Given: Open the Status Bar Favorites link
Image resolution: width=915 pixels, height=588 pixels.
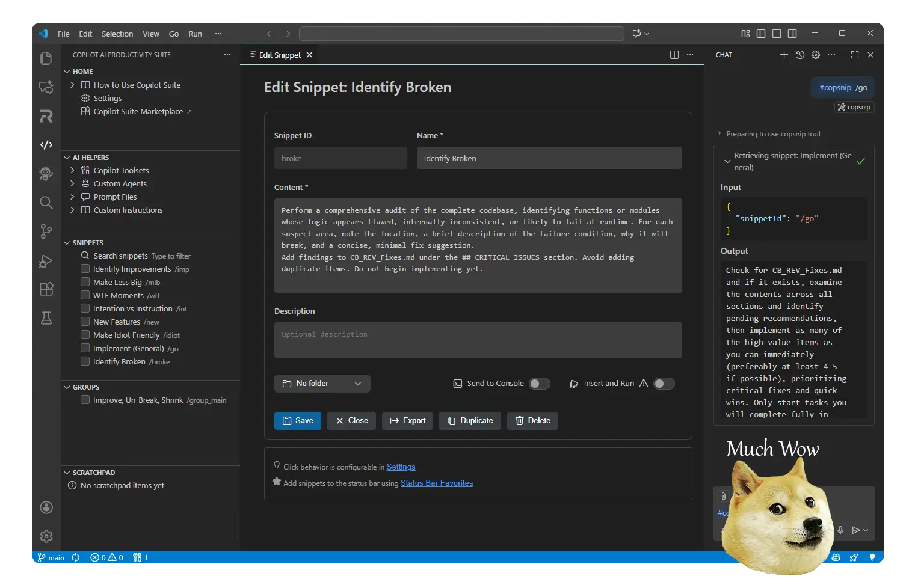Looking at the screenshot, I should click(x=436, y=483).
